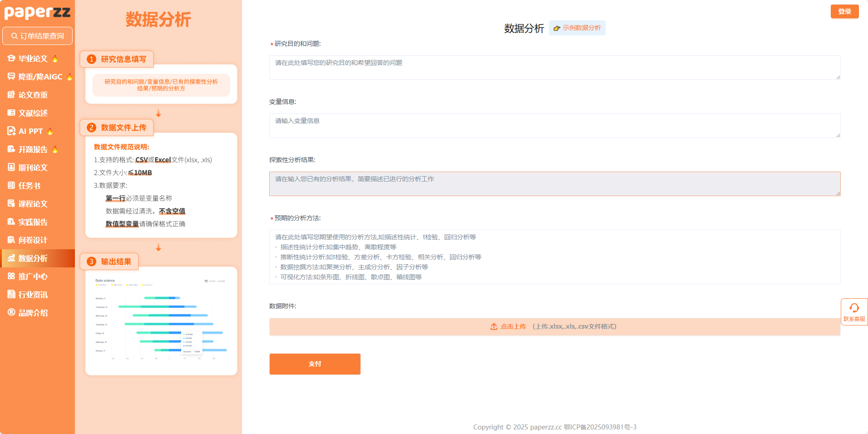Viewport: 868px width, 434px height.
Task: Focus the 研究目的和问题 text area
Action: [x=554, y=68]
